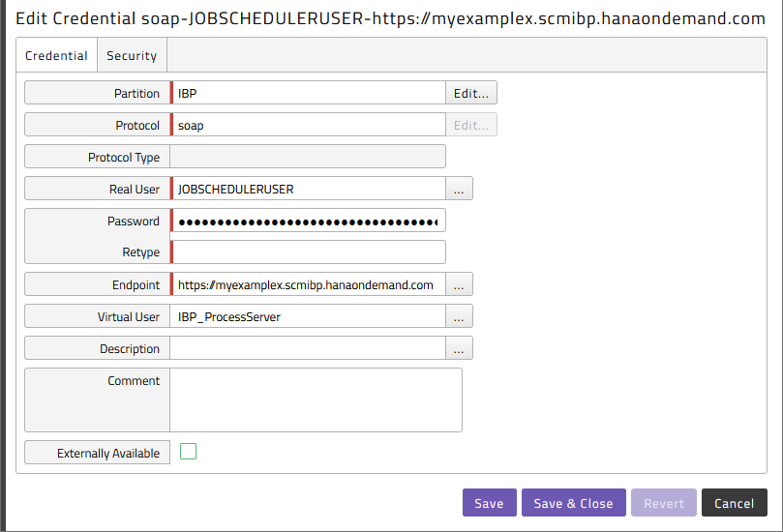Click into the Password field

tap(308, 221)
